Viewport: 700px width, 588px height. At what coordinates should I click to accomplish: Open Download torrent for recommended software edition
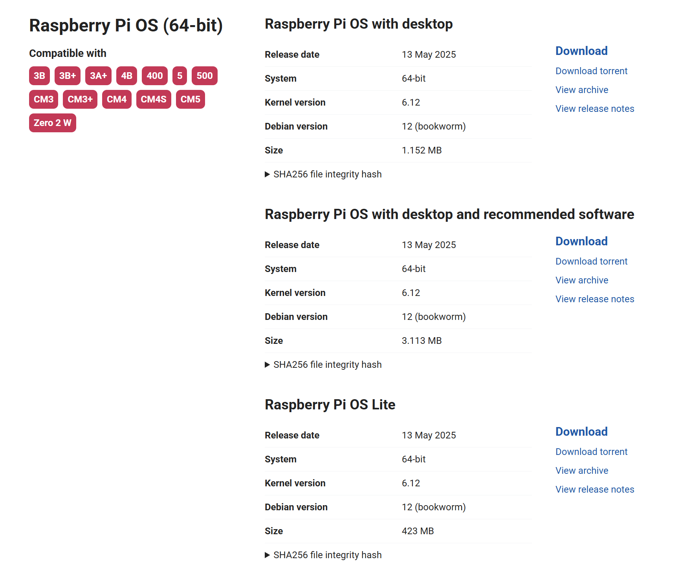tap(591, 261)
